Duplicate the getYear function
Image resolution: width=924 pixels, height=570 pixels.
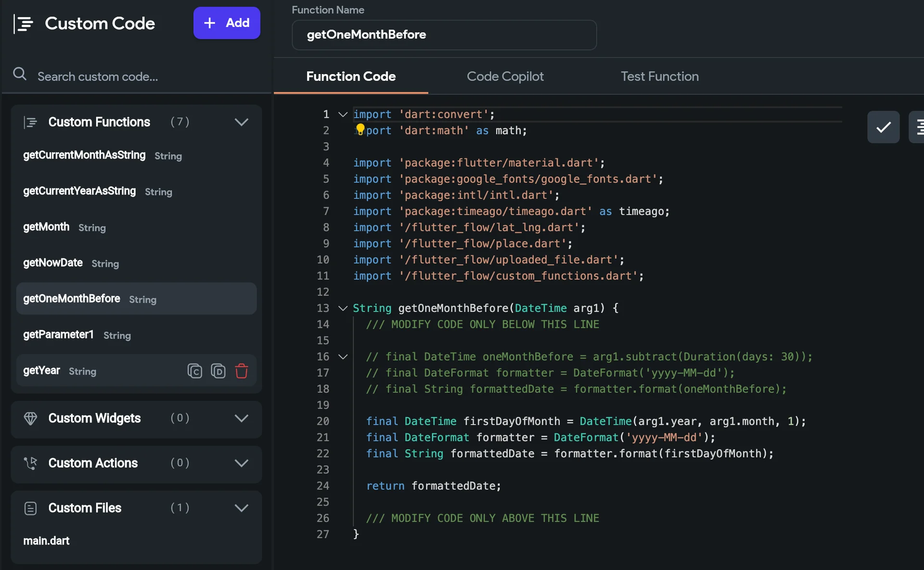[x=218, y=371]
